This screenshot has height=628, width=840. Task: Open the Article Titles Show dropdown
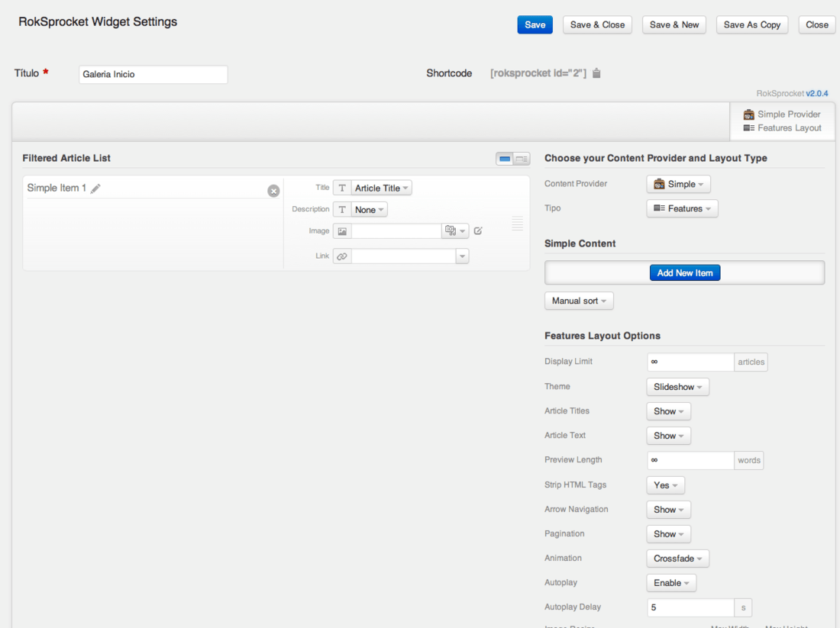tap(669, 411)
